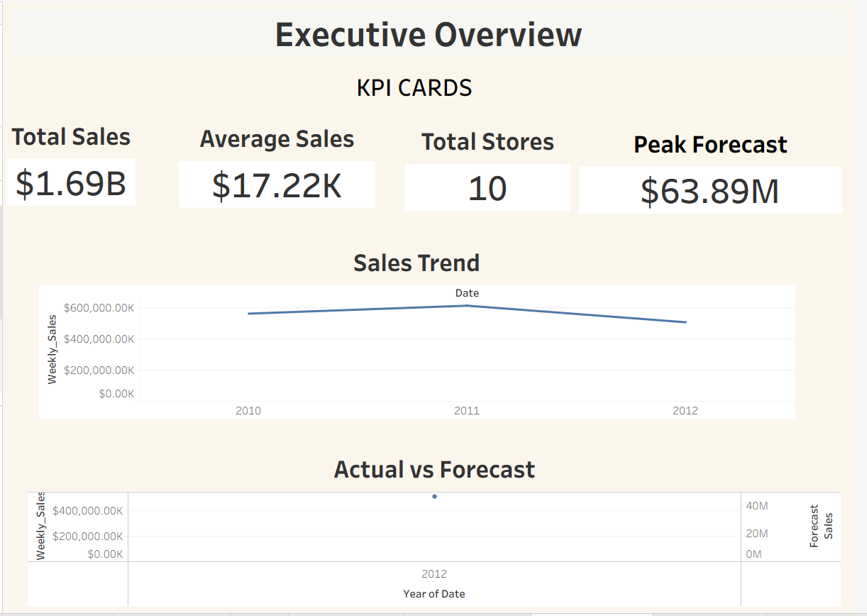Screen dimensions: 867x616
Task: Click the Peak Forecast card label
Action: click(710, 144)
